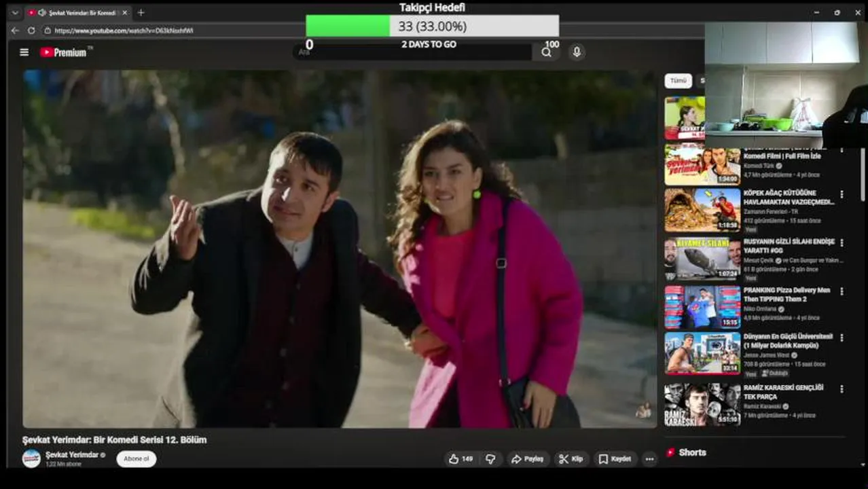This screenshot has width=868, height=489.
Task: Open the YouTube hamburger guide menu
Action: tap(24, 52)
